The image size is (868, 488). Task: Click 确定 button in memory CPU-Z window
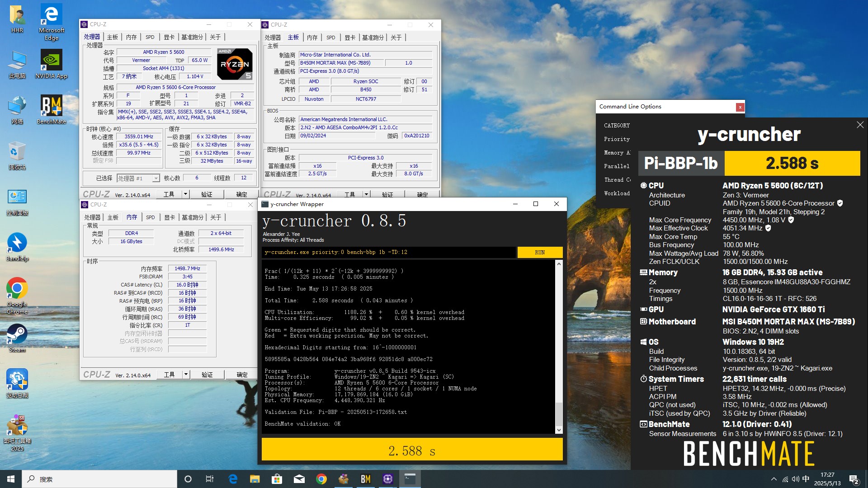pos(242,375)
